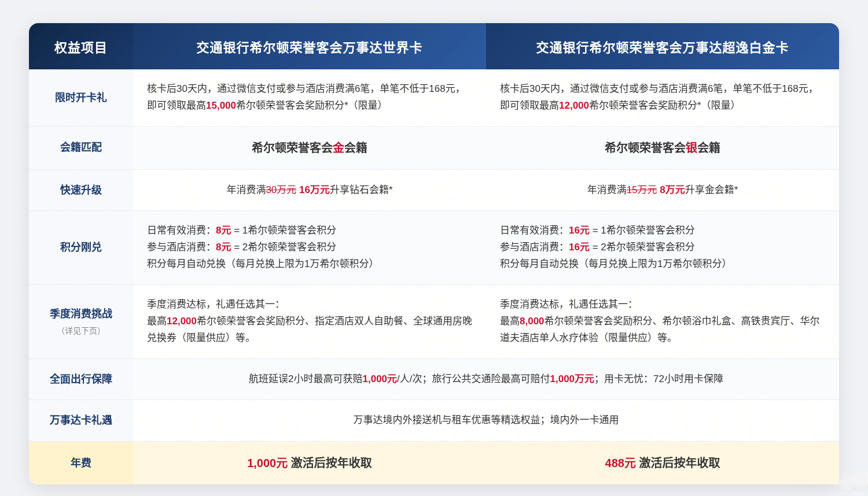868x496 pixels.
Task: Click the red 8万元 upgrade threshold
Action: [672, 190]
